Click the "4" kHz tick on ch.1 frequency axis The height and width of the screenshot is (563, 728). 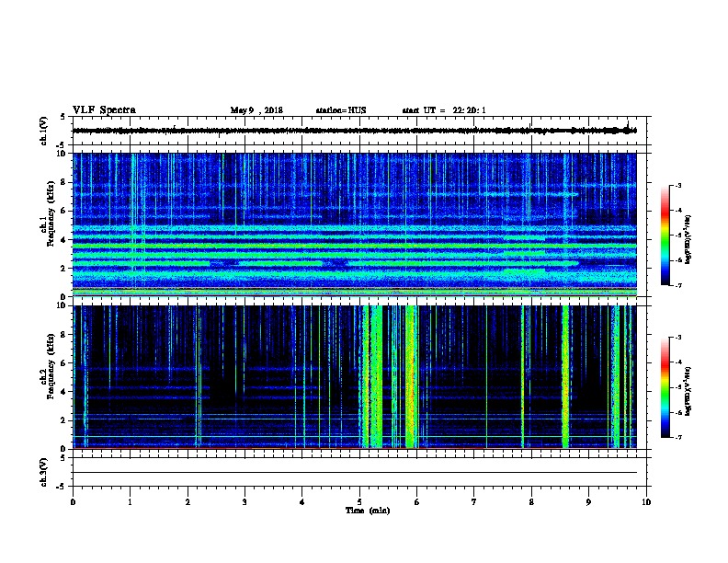[64, 240]
